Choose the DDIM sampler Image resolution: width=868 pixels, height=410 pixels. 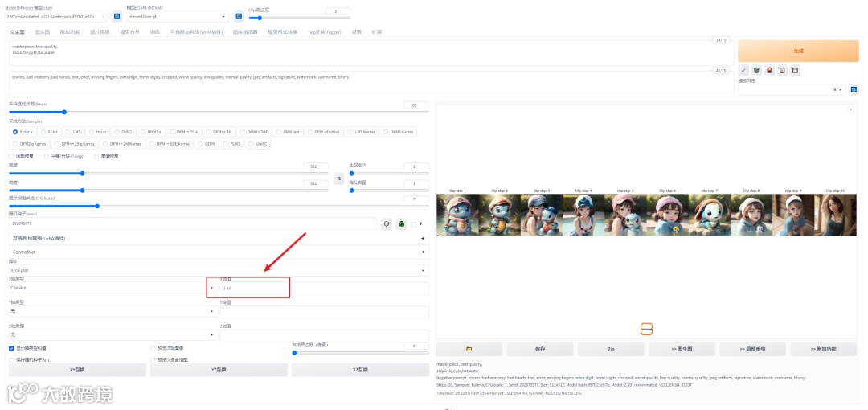point(207,143)
